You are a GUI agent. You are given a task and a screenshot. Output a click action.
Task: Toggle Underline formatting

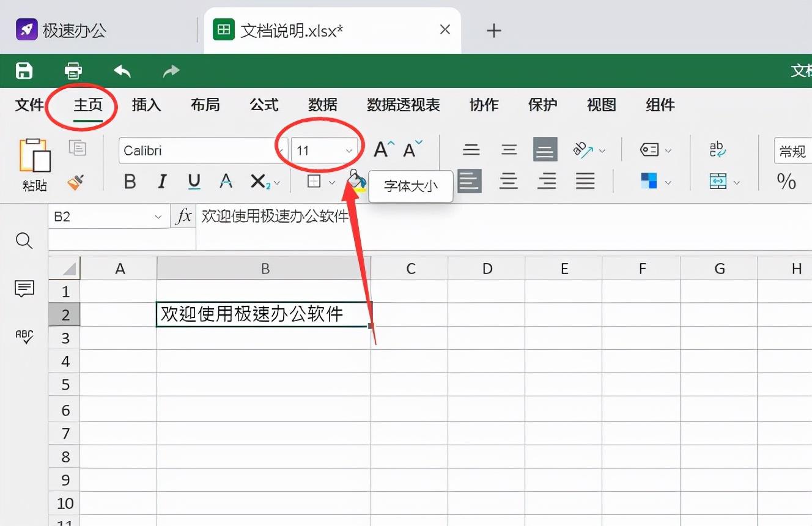(x=194, y=182)
